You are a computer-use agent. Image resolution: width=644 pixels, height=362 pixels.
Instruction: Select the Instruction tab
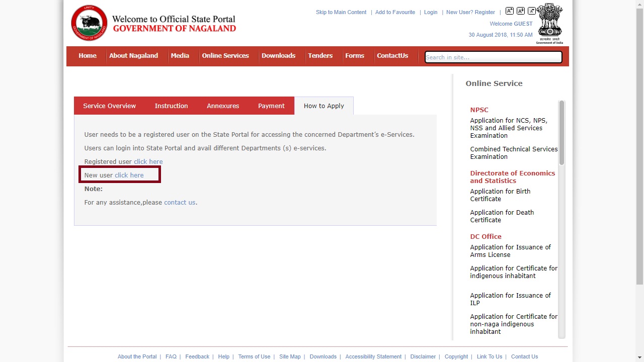tap(171, 106)
